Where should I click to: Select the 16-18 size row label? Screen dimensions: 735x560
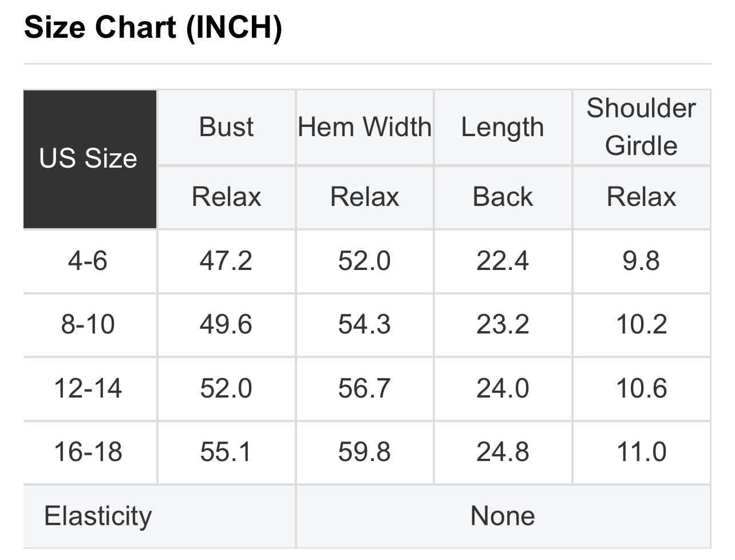pyautogui.click(x=88, y=452)
